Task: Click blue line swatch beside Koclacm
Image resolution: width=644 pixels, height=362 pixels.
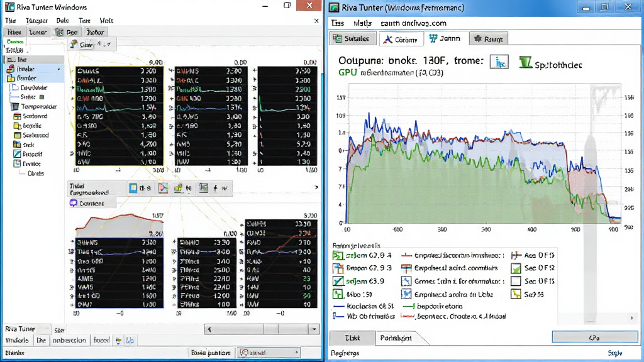Action: (339, 306)
